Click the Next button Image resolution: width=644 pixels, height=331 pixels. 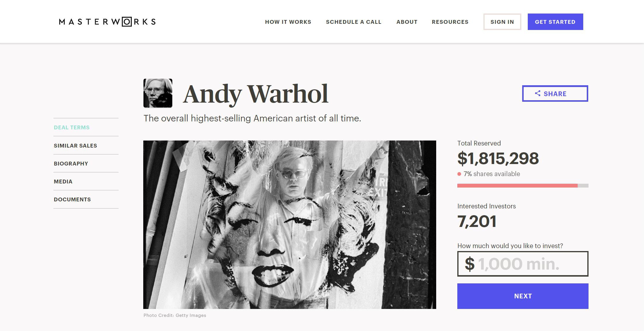coord(523,296)
